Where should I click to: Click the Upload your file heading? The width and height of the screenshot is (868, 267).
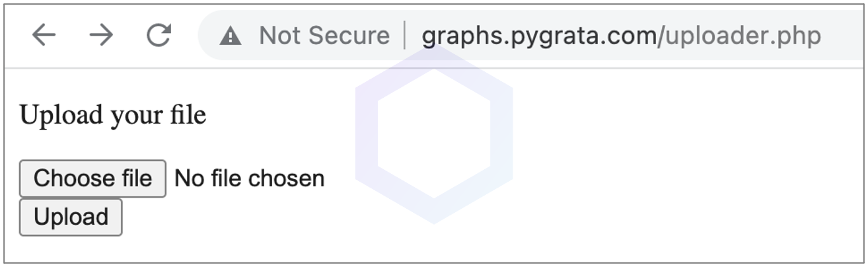pyautogui.click(x=113, y=116)
